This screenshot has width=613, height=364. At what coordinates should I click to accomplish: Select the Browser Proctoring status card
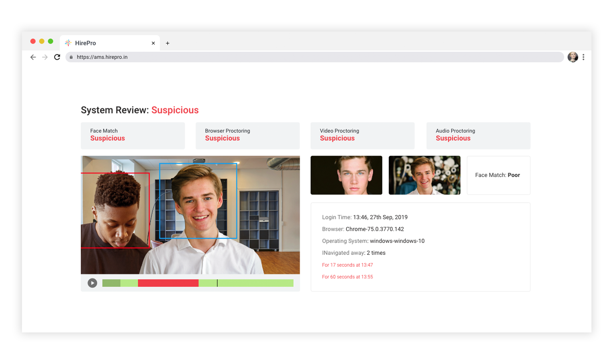pos(247,135)
